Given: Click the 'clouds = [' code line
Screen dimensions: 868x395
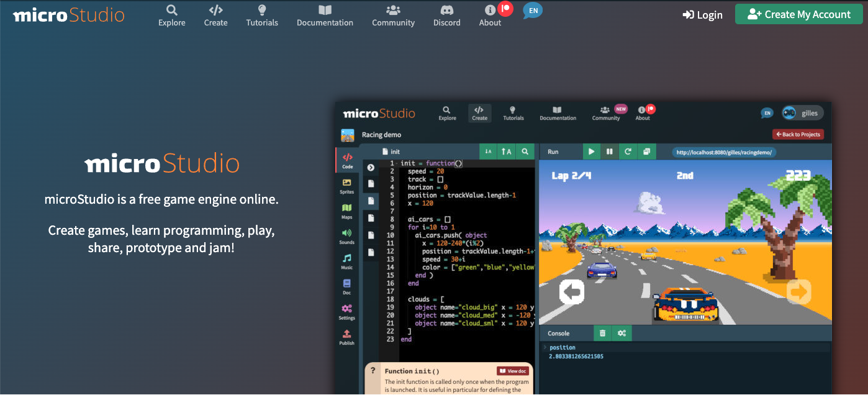Looking at the screenshot, I should (426, 299).
